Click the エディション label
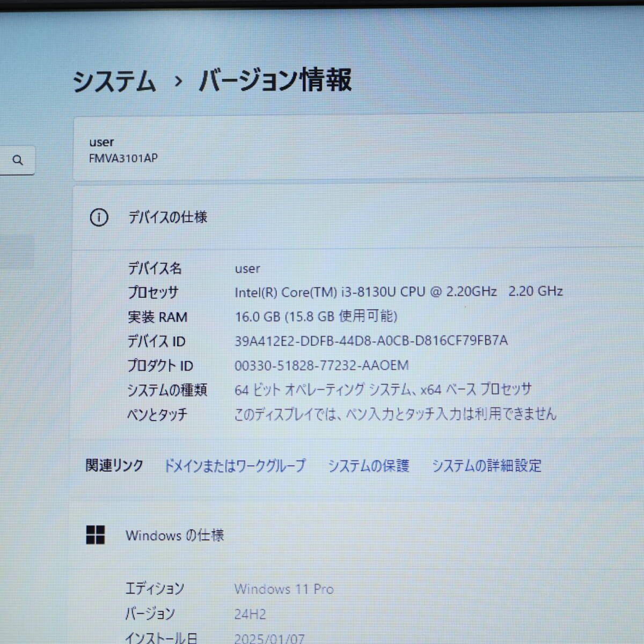644x644 pixels. [x=155, y=589]
